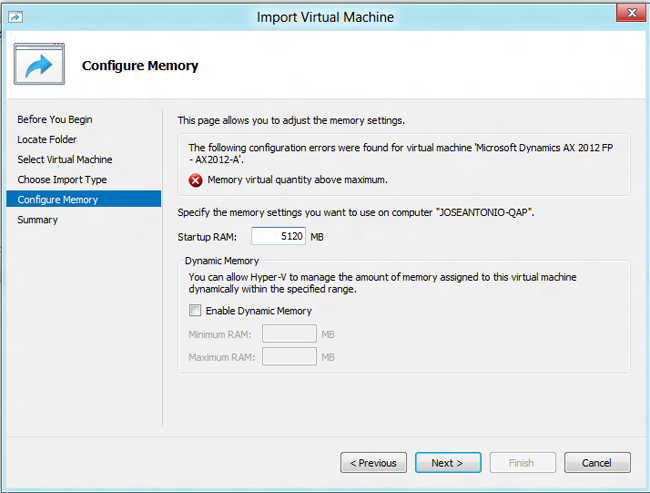Click the Dynamic Memory group label
Image resolution: width=650 pixels, height=493 pixels.
tap(222, 261)
